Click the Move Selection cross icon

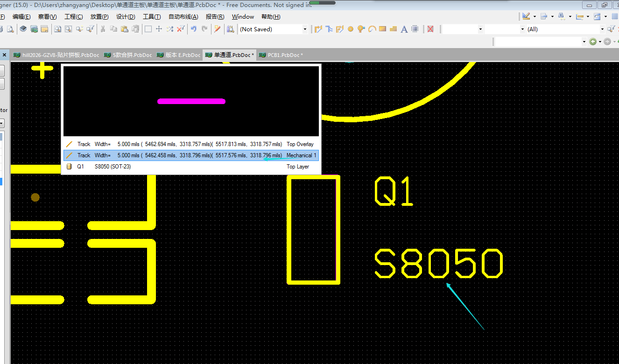159,29
